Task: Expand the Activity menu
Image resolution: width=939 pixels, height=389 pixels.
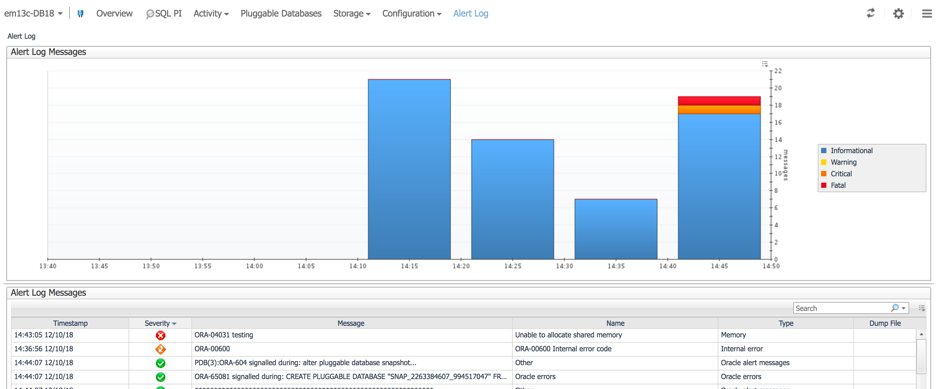Action: pos(211,13)
